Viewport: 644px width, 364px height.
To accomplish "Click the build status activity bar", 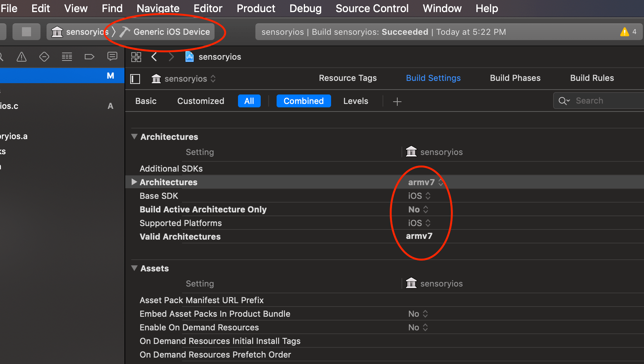I will (450, 32).
